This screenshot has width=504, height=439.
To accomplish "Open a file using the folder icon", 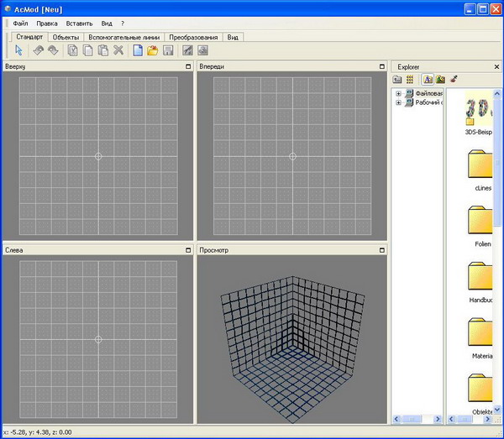I will (153, 51).
